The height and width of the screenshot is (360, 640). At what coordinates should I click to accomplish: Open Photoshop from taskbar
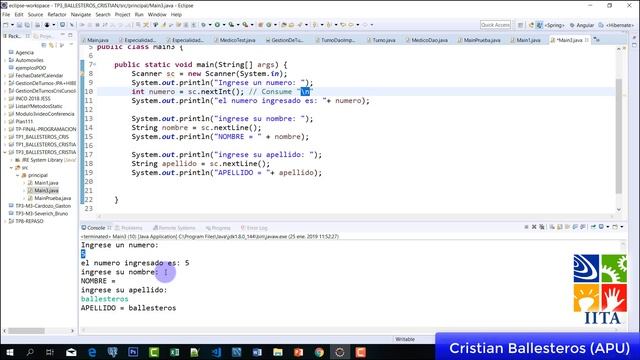coord(133,352)
